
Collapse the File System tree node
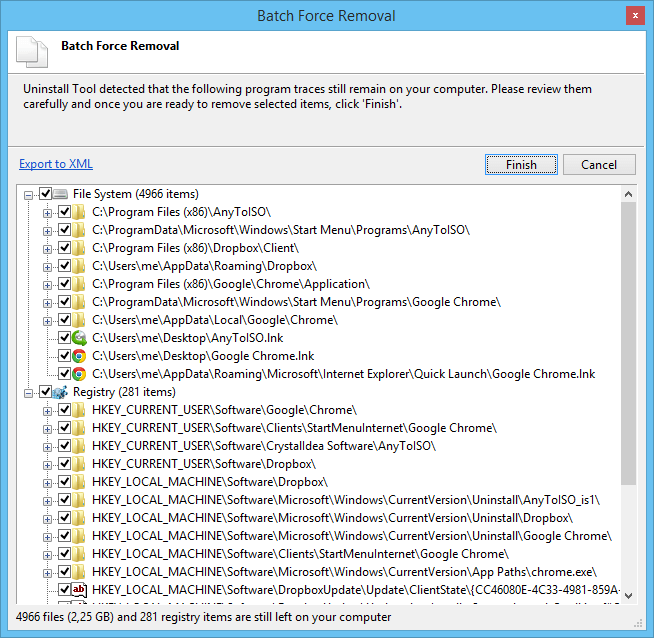click(x=28, y=195)
